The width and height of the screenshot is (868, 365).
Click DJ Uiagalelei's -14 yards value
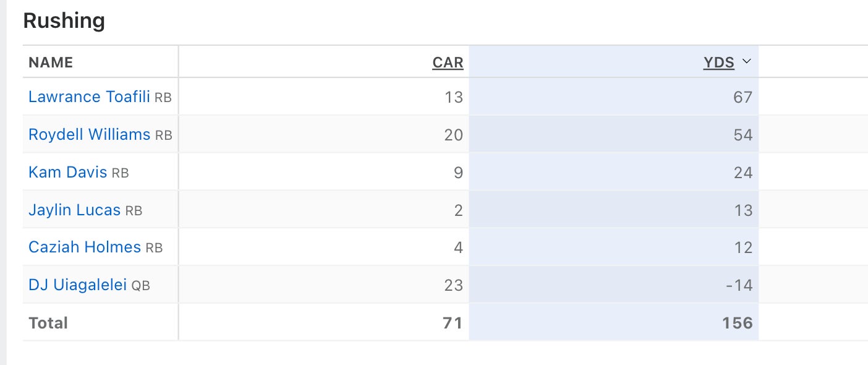(x=739, y=285)
